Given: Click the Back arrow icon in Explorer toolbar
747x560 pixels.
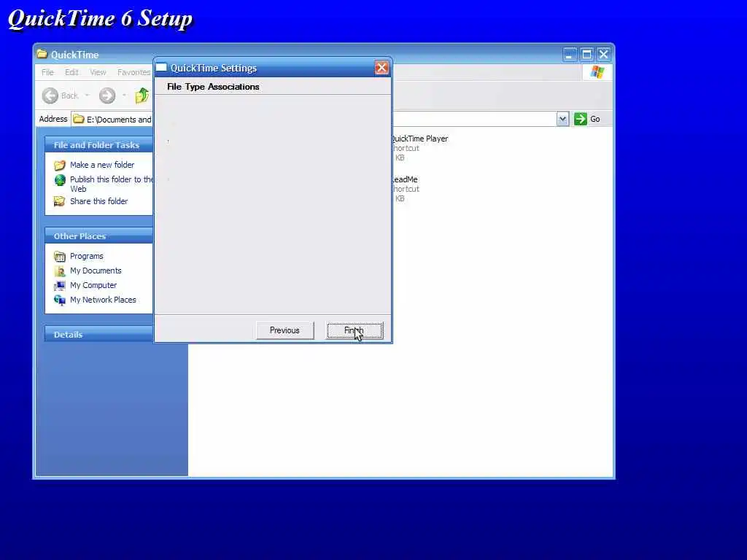Looking at the screenshot, I should [50, 96].
